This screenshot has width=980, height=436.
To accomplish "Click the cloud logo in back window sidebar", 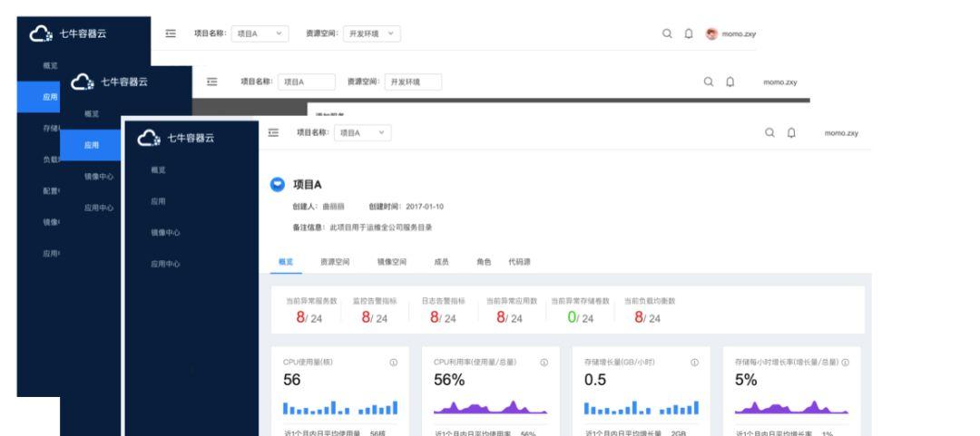I will (41, 34).
